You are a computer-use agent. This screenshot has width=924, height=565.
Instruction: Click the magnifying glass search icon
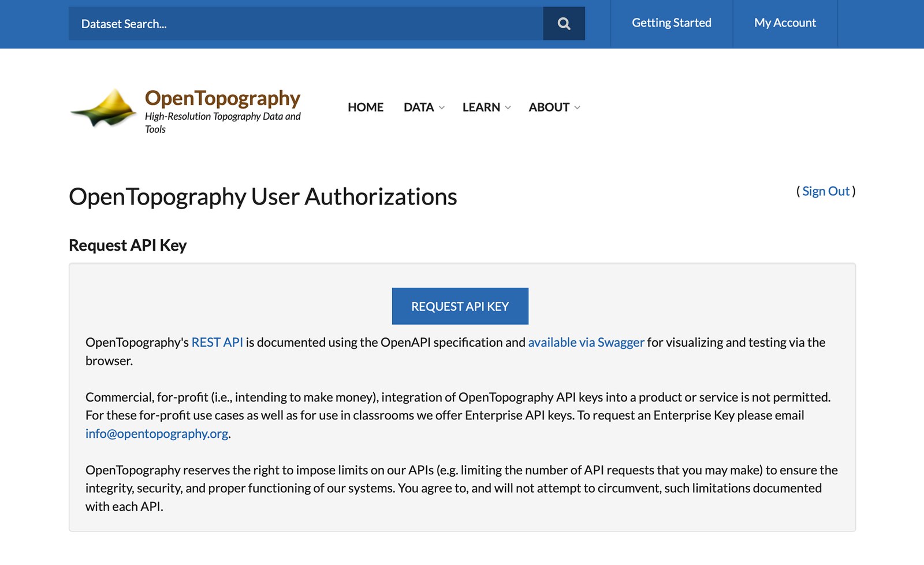tap(564, 24)
